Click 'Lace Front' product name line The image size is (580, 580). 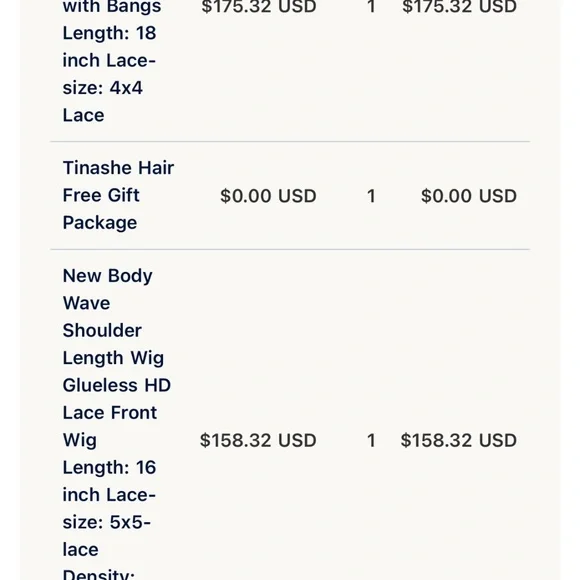coord(110,413)
